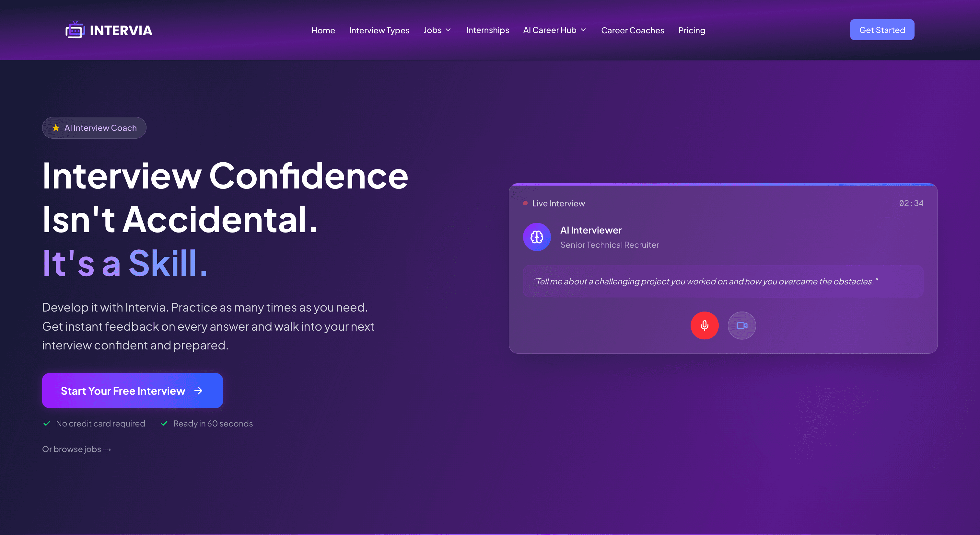Toggle the video camera button
Viewport: 980px width, 535px height.
(741, 325)
